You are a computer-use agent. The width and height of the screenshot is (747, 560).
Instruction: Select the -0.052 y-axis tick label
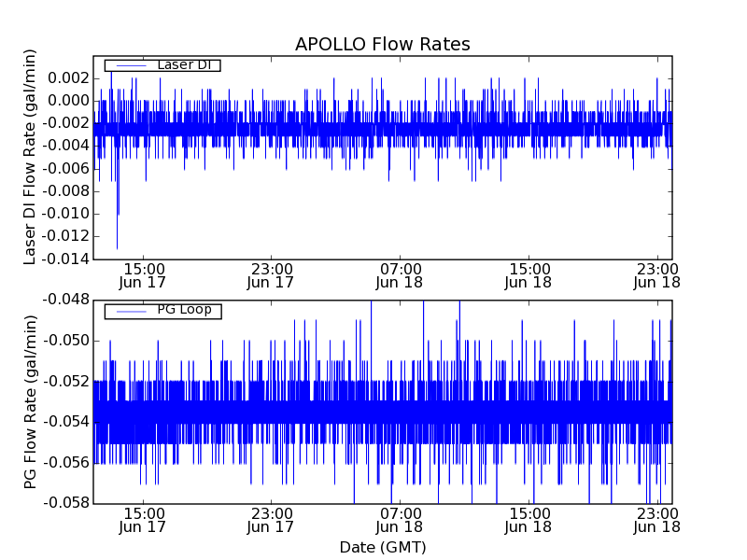(x=66, y=382)
